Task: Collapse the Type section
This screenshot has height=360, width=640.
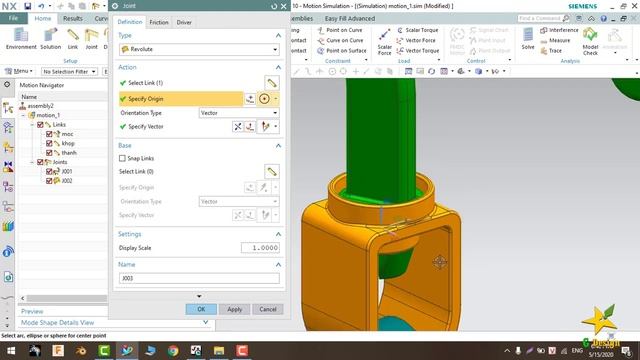Action: (278, 36)
